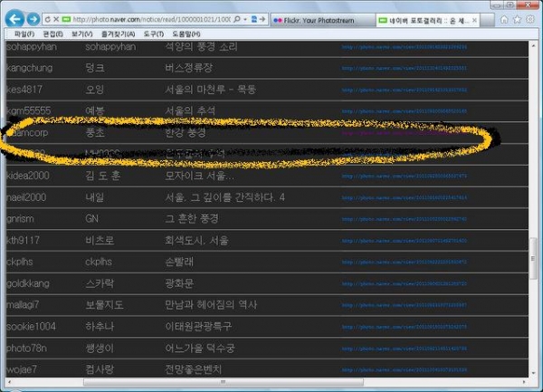Open the 도구(T) menu
The width and height of the screenshot is (543, 392).
tap(154, 33)
